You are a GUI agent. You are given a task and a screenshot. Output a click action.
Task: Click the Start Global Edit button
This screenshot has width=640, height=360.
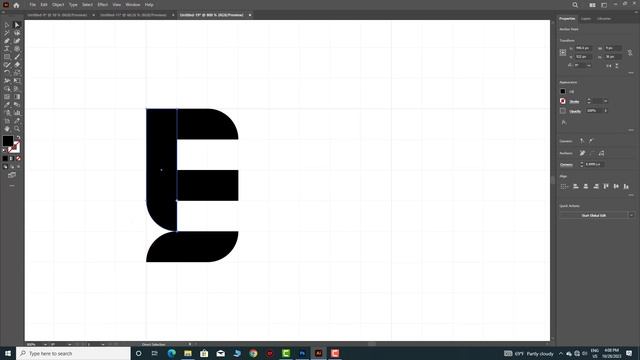pyautogui.click(x=593, y=215)
